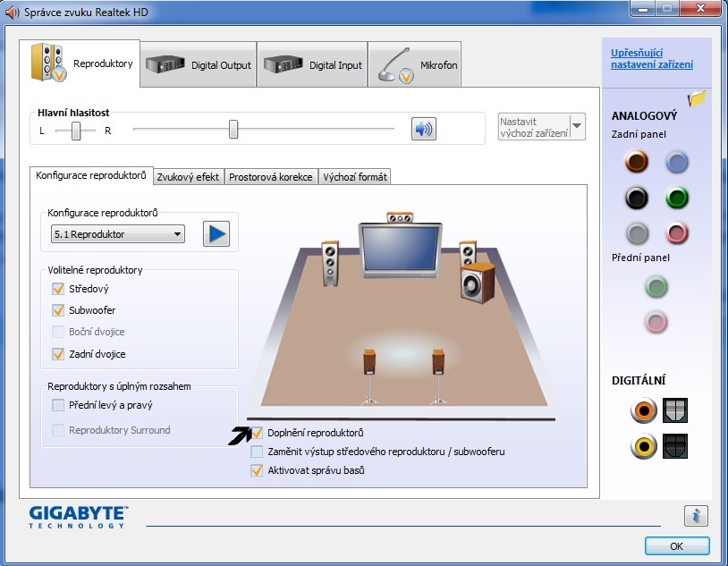Open the Výchozí formát tab

[355, 177]
